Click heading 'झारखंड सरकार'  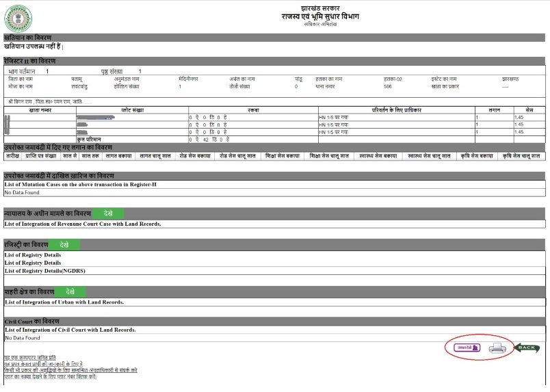(320, 8)
